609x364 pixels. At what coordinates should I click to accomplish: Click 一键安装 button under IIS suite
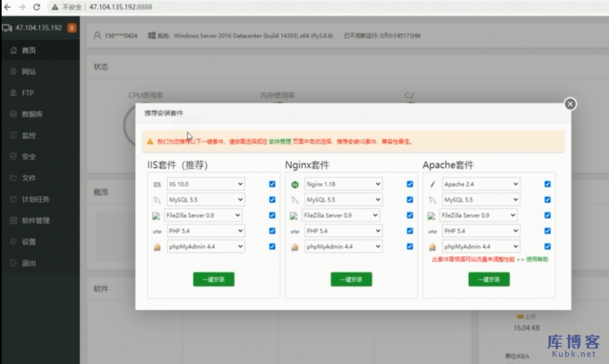coord(214,280)
